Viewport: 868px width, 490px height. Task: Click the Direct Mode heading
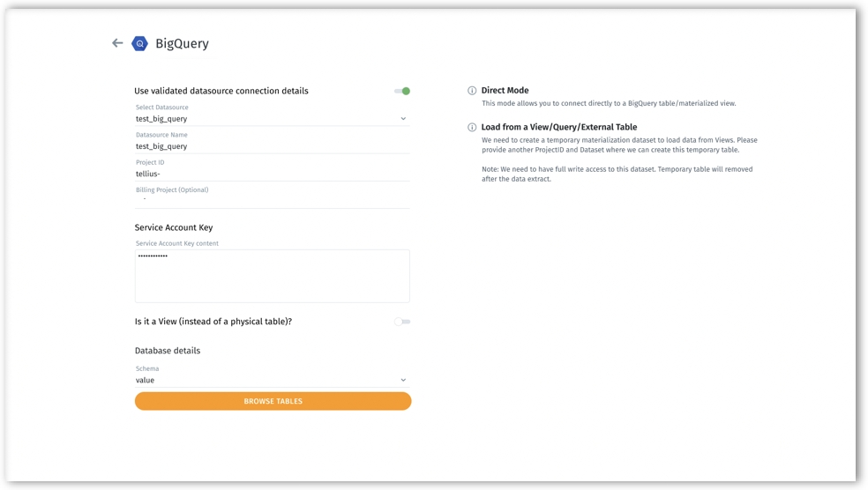[x=505, y=91]
